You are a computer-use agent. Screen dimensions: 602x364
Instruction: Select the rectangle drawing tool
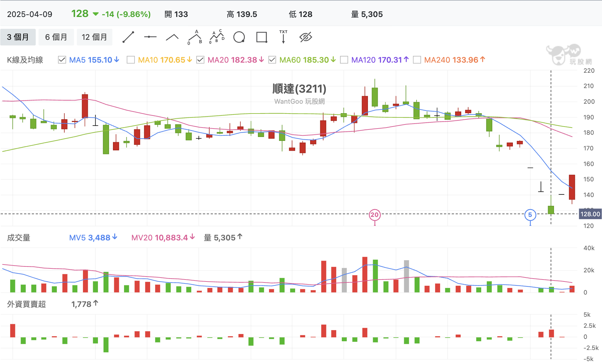(x=261, y=37)
